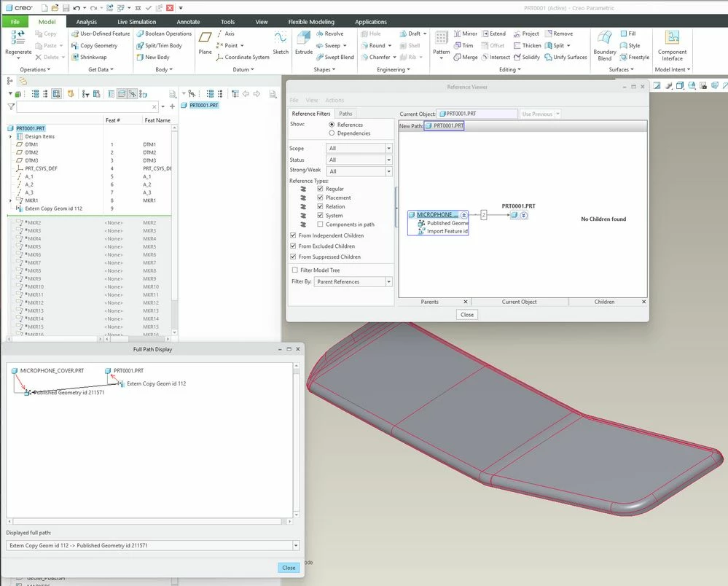Close the Reference Viewer with Close button

[x=467, y=315]
